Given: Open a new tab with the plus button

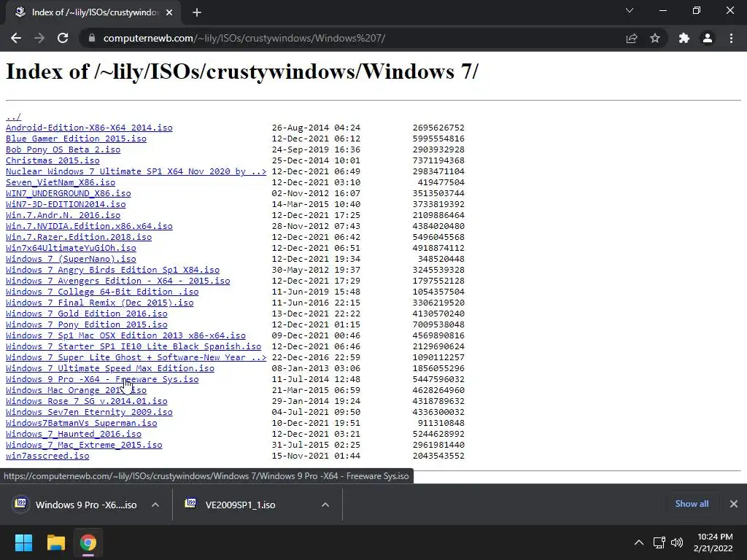Looking at the screenshot, I should (x=197, y=12).
